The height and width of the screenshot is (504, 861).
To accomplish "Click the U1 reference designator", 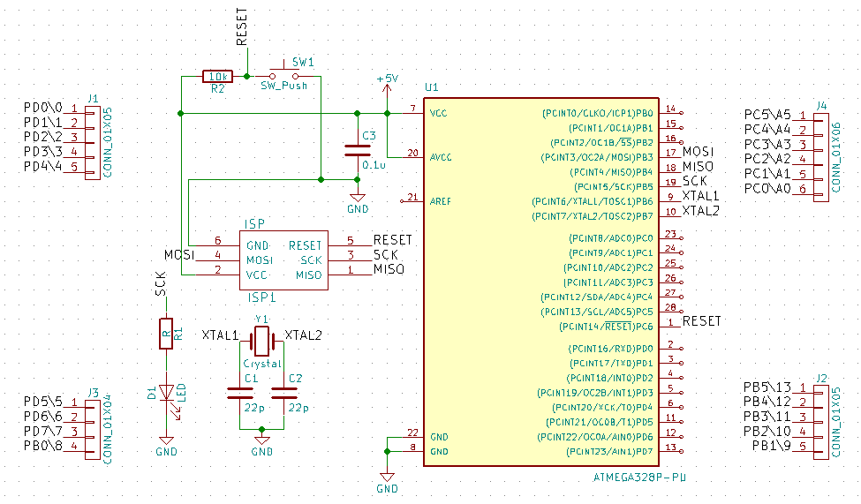I will 432,87.
